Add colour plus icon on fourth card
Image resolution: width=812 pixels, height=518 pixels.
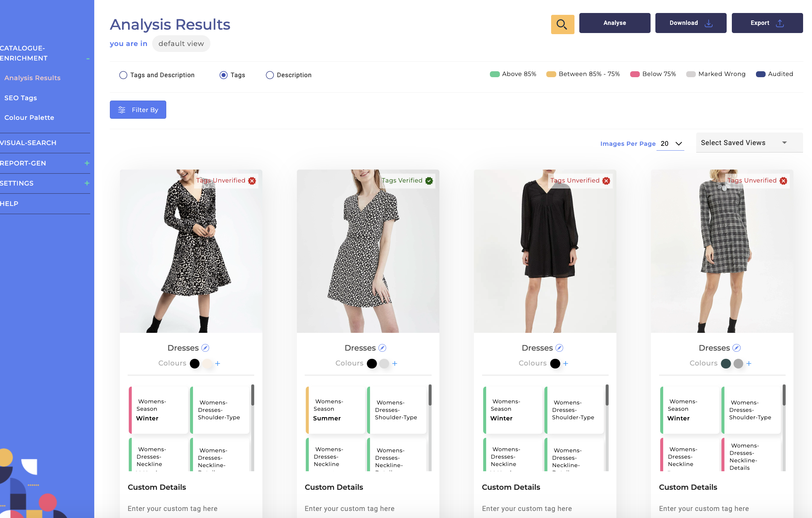749,364
